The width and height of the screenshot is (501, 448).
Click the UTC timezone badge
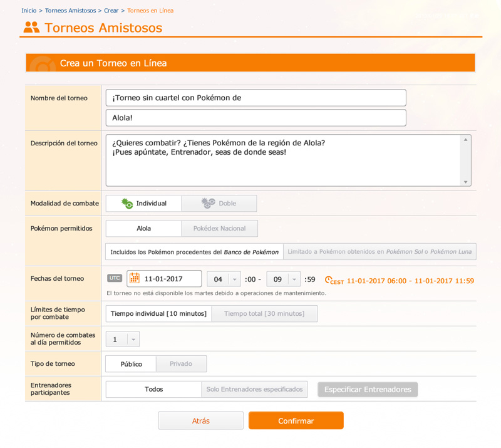point(115,278)
